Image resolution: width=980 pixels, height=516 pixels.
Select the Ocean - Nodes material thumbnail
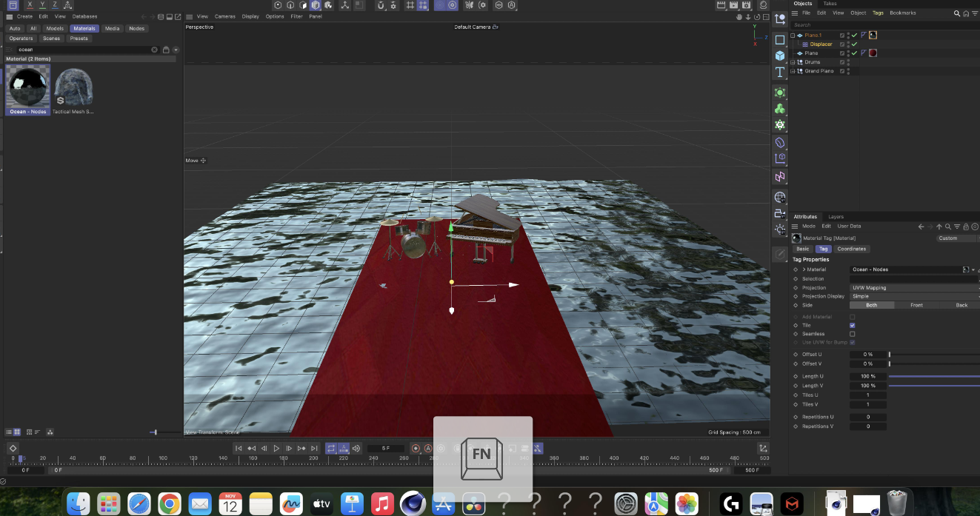click(x=28, y=89)
